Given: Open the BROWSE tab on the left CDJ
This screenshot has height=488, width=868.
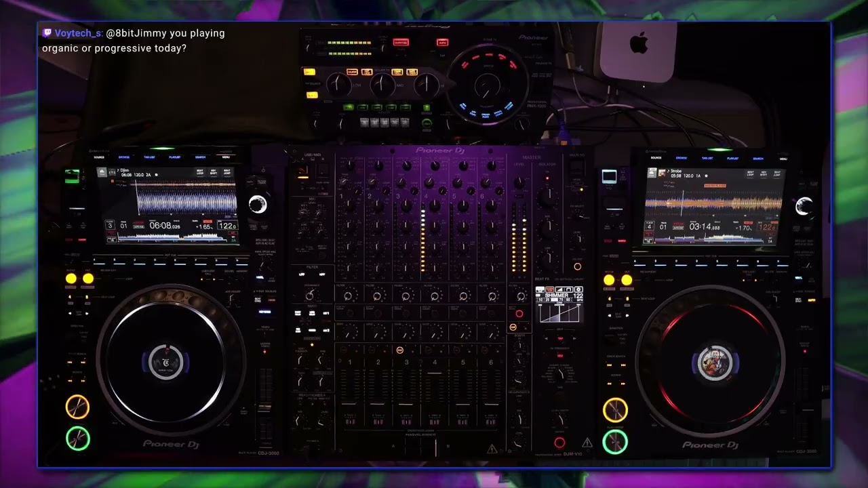Looking at the screenshot, I should (124, 157).
